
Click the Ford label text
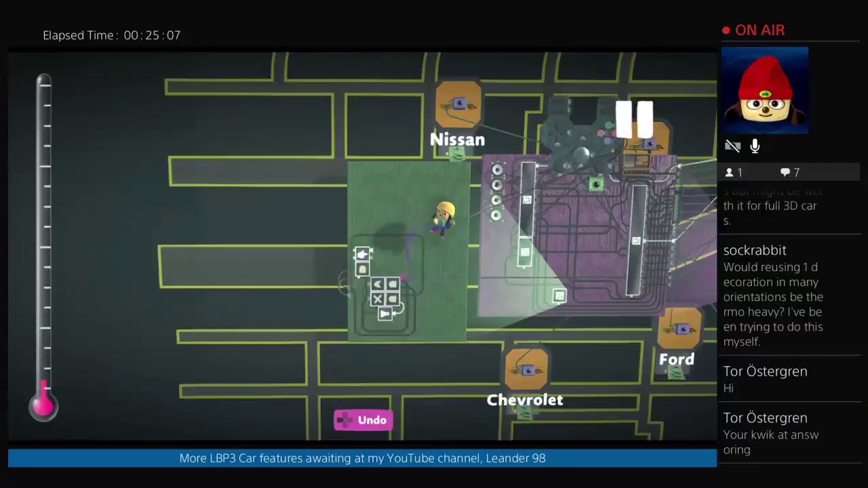click(x=677, y=359)
